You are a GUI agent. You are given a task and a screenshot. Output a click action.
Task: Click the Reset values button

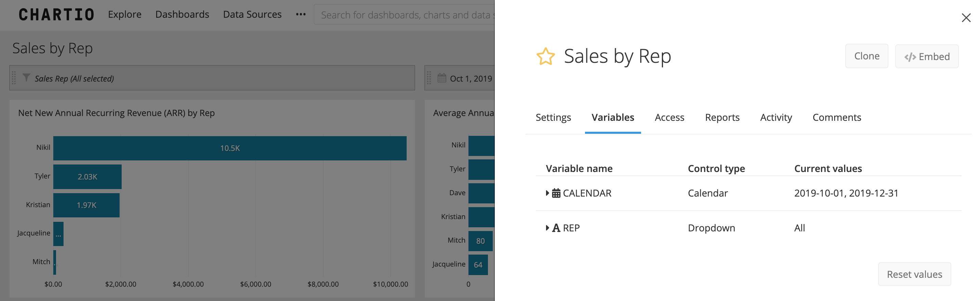[914, 274]
